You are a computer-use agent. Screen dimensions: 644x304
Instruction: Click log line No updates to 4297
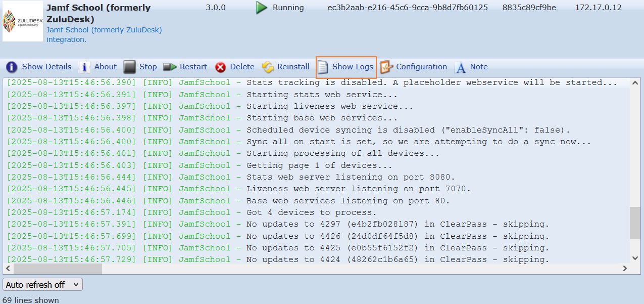pyautogui.click(x=278, y=224)
